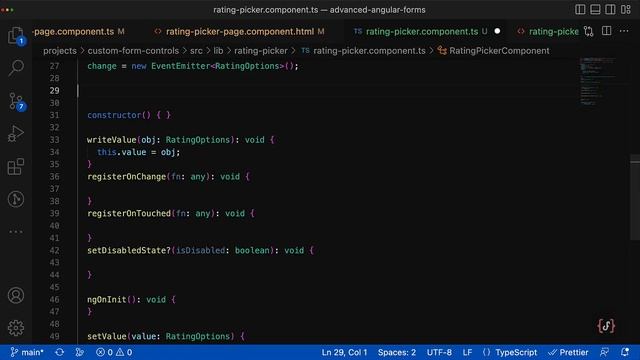Open notifications bell in status bar
This screenshot has width=640, height=360.
pyautogui.click(x=625, y=352)
